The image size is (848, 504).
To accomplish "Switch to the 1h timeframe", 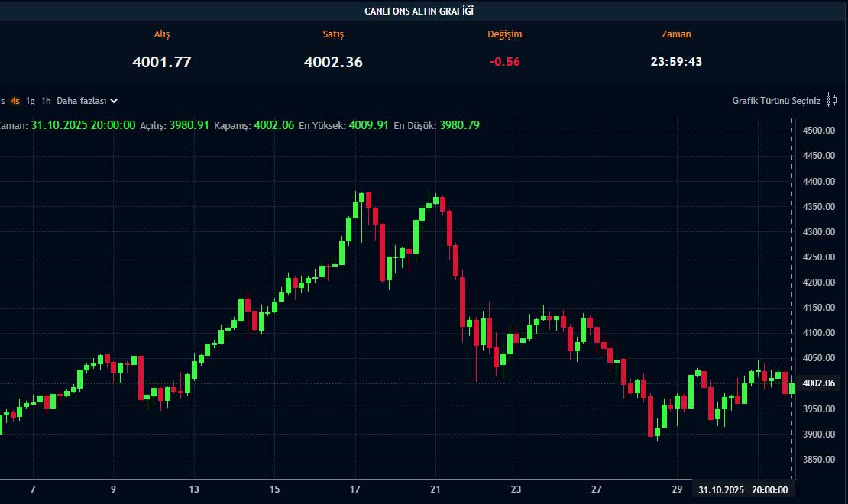I will (47, 101).
